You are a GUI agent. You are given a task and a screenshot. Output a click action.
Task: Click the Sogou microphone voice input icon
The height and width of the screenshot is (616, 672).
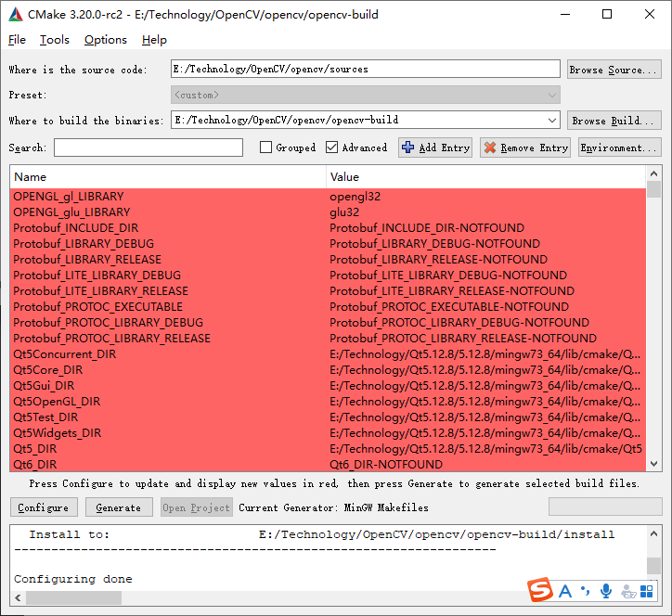coord(605,591)
